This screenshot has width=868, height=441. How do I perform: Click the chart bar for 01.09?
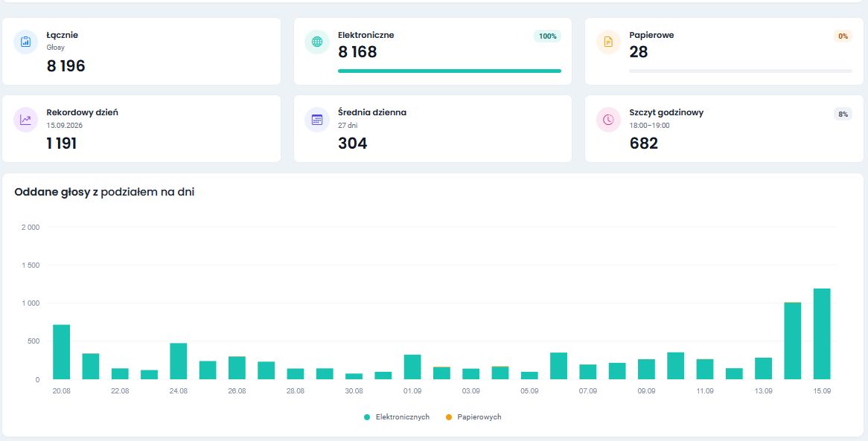tap(412, 367)
